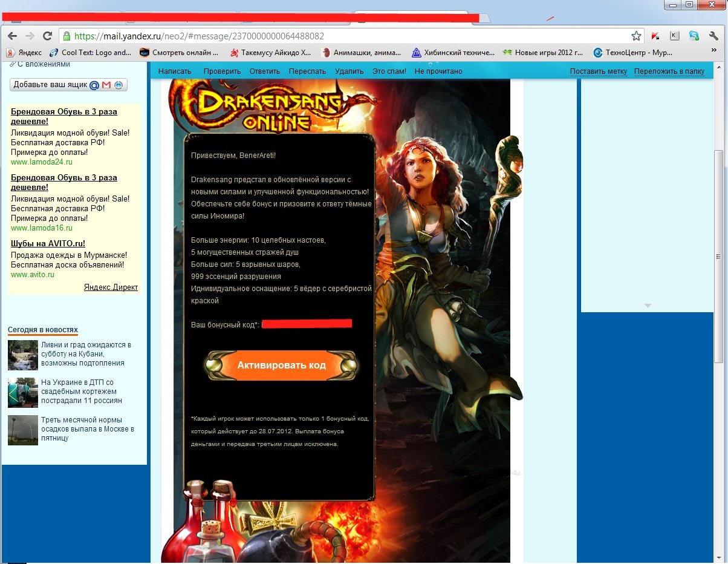Open the Яндекс bookmark

[24, 53]
